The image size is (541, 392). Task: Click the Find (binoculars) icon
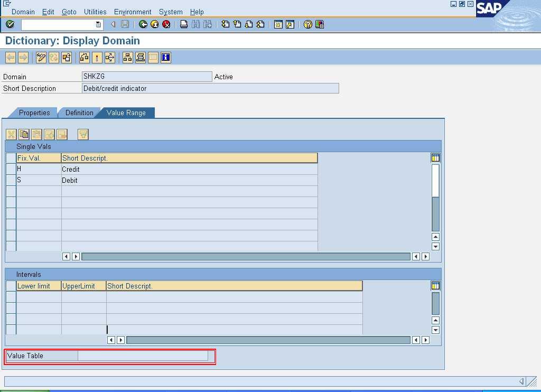click(x=195, y=24)
